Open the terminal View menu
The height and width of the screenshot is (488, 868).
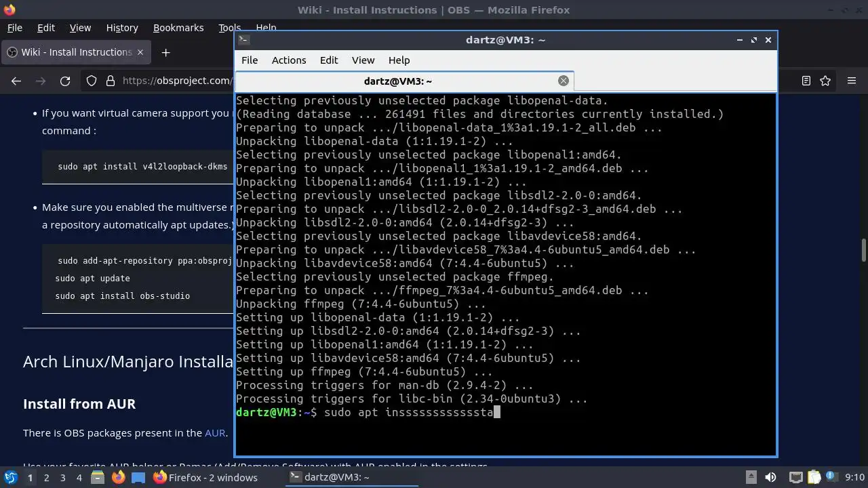[363, 60]
